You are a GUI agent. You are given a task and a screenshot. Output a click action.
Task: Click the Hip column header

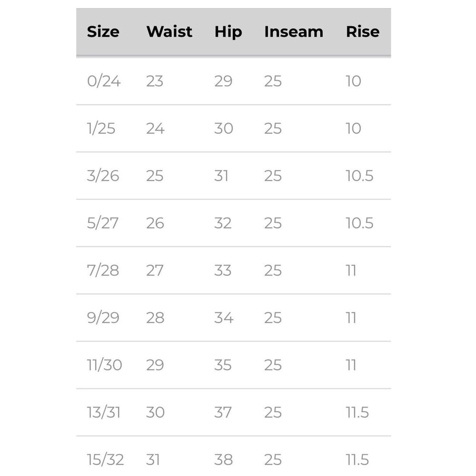click(x=228, y=32)
